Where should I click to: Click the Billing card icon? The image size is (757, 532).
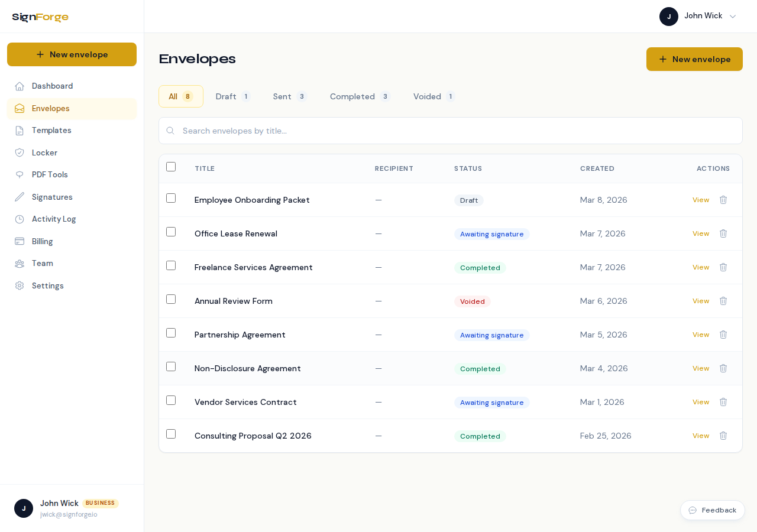pyautogui.click(x=20, y=242)
